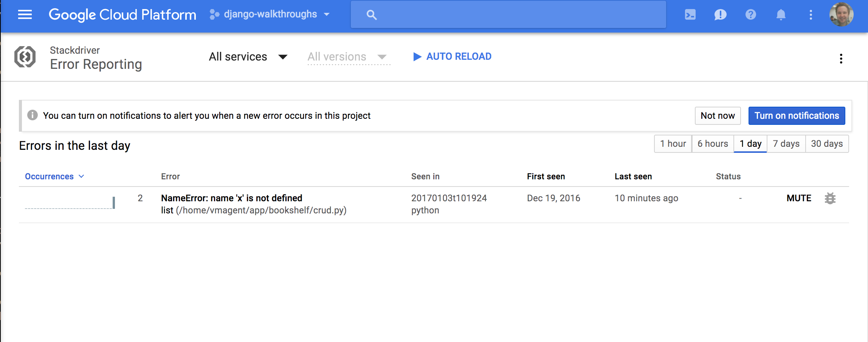This screenshot has width=868, height=342.
Task: Mute the NameError error
Action: tap(798, 198)
